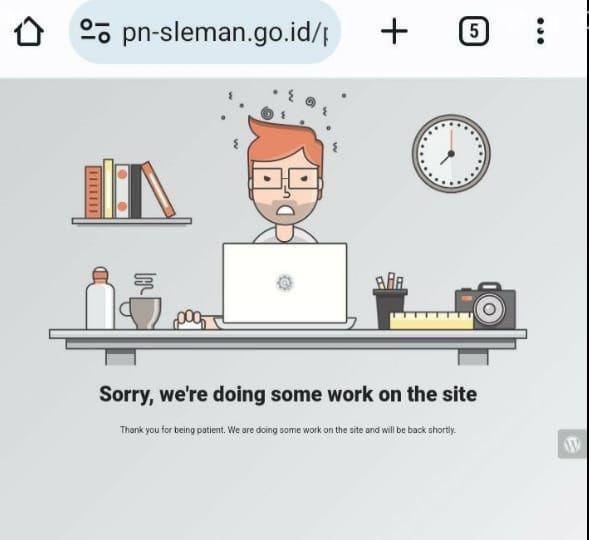Click the WordPress logo badge

point(572,444)
